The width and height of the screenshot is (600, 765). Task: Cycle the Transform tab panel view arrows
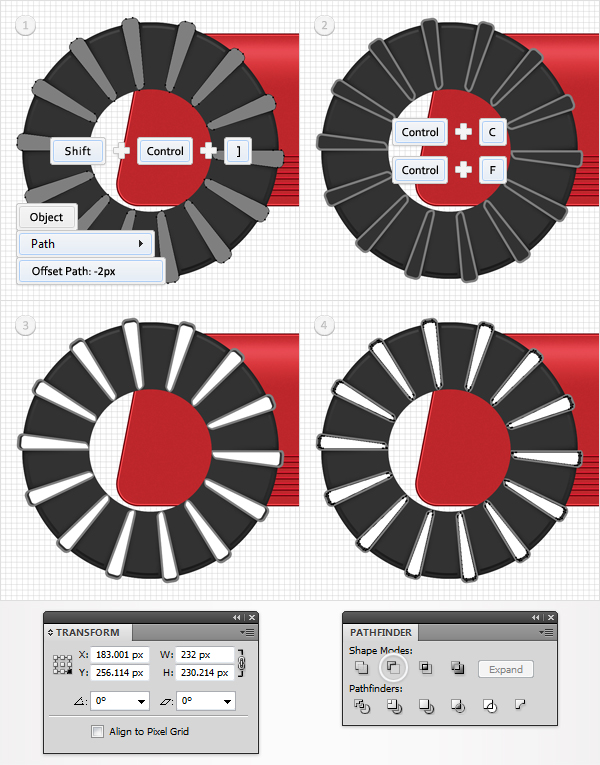(50, 632)
